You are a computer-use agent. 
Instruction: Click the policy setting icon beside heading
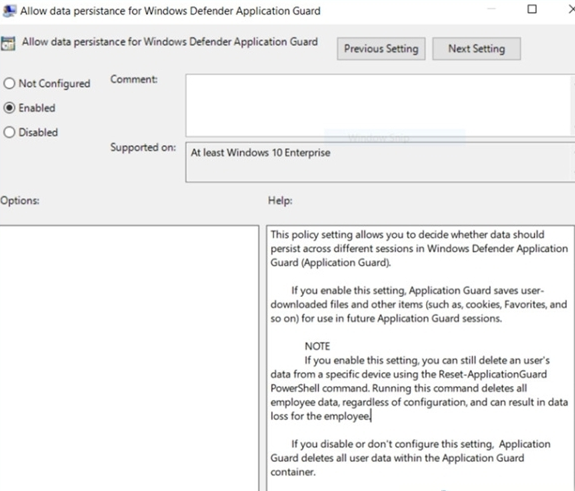pyautogui.click(x=8, y=43)
